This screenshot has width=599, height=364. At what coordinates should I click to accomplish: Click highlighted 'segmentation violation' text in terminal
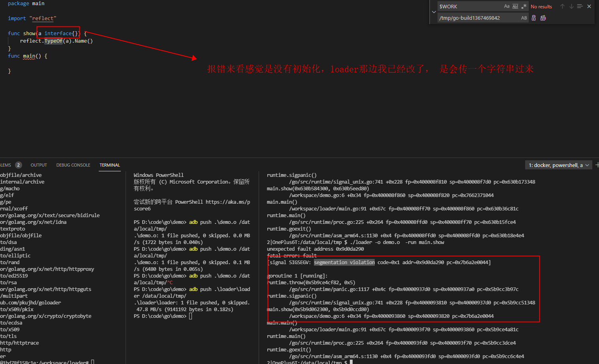344,263
